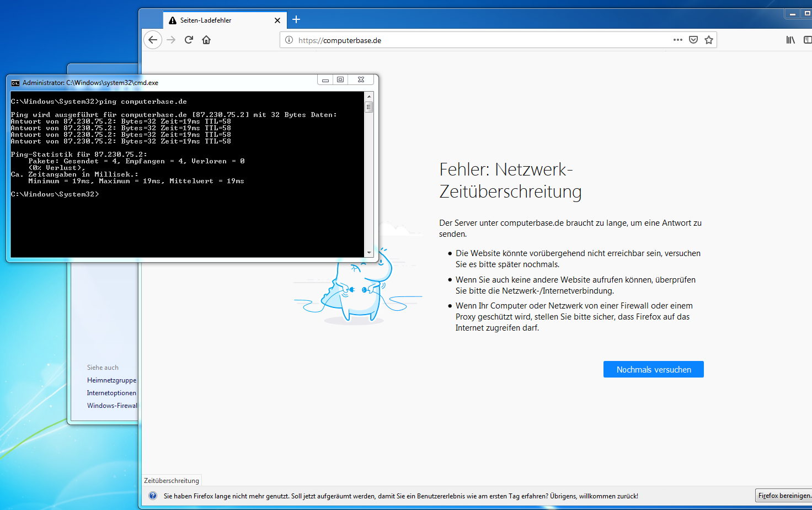Close the Seiten-Ladefehler tab
Screen dimensions: 812x510
coord(277,20)
